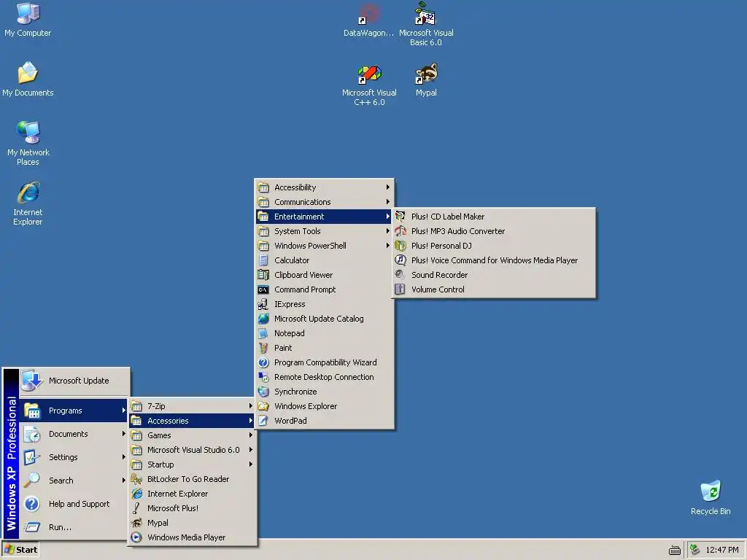Viewport: 747px width, 560px height.
Task: Click the Sound Recorder icon
Action: coord(400,275)
